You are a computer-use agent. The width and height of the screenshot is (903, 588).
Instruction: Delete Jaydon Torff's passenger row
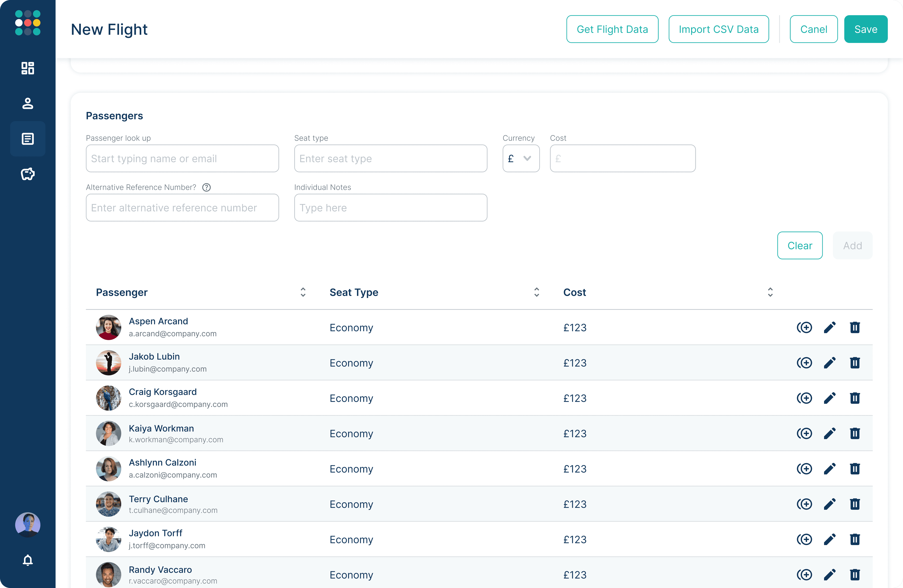point(854,539)
